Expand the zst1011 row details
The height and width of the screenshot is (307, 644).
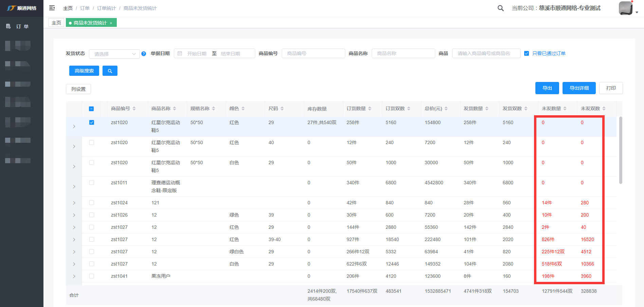(74, 187)
